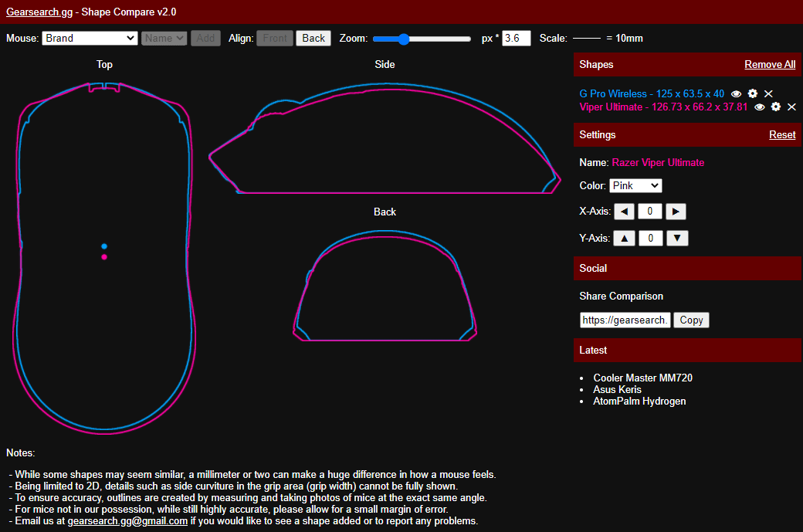Open settings gear for G Pro Wireless
The width and height of the screenshot is (803, 532).
(x=752, y=93)
